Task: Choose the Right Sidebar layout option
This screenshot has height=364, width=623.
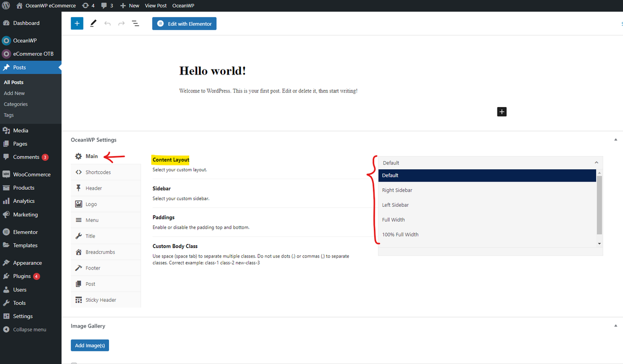Action: (x=487, y=190)
